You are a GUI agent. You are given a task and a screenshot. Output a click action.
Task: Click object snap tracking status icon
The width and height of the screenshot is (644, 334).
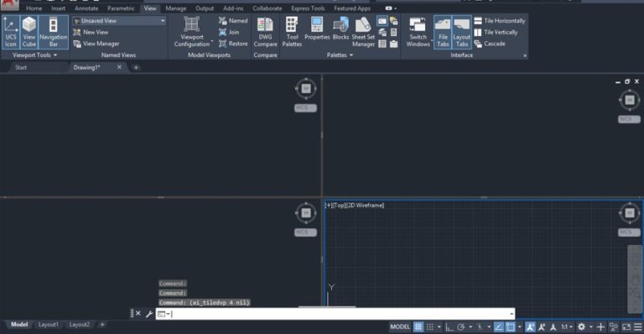coord(499,326)
